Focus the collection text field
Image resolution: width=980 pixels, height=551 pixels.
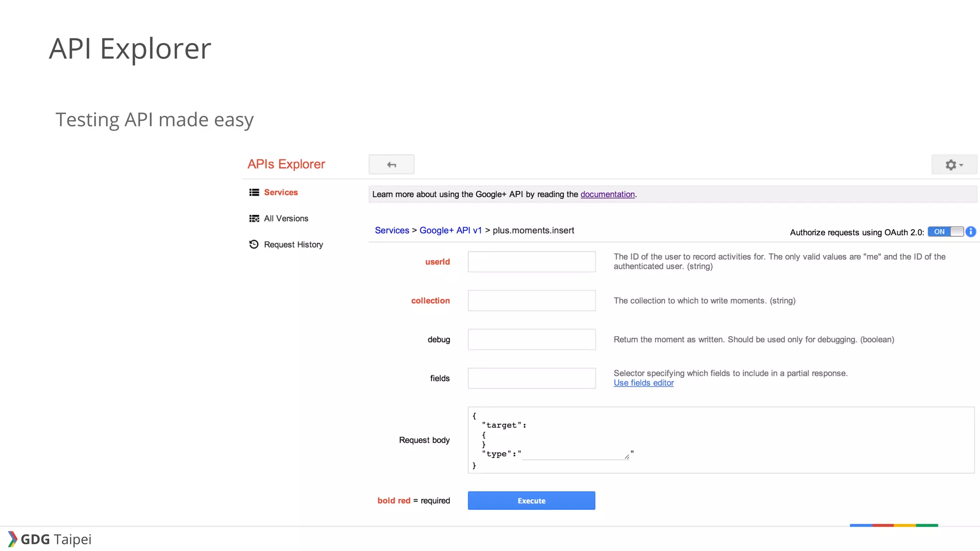532,300
